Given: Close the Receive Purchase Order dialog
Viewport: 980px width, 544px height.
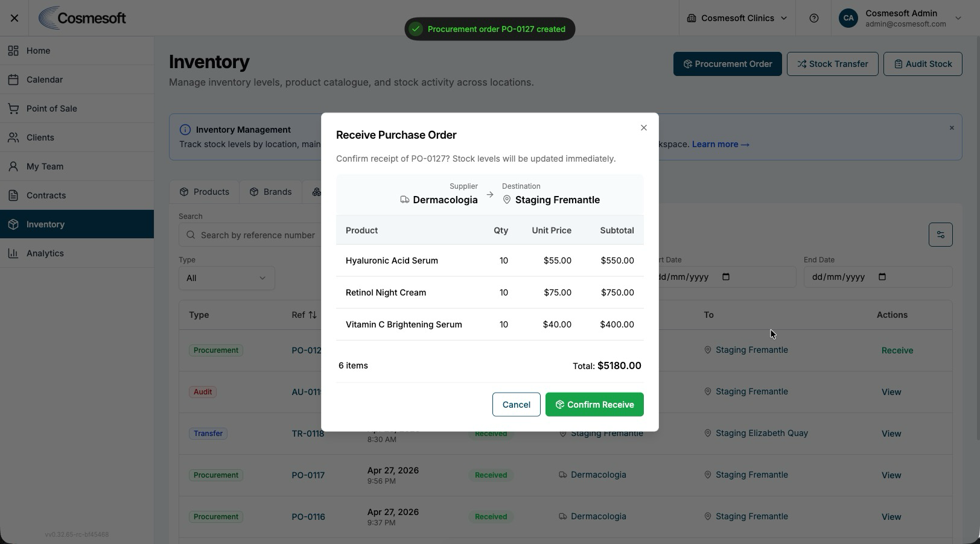Looking at the screenshot, I should (643, 128).
